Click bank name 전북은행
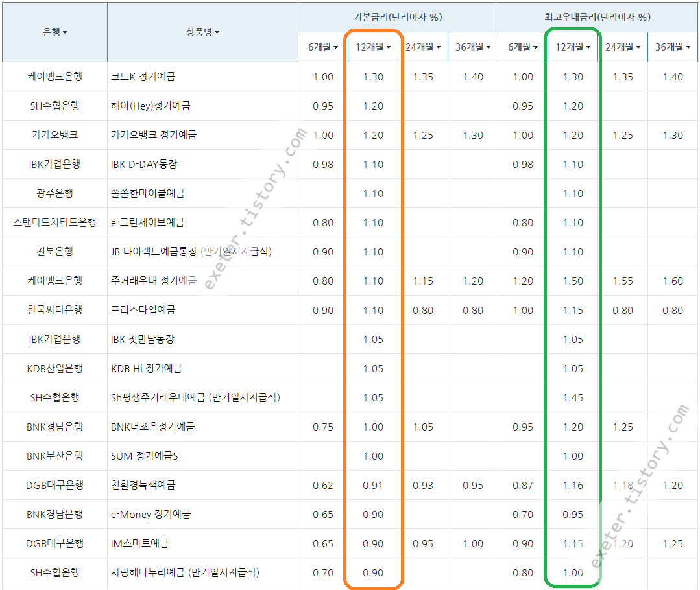Screen dimensions: 700x590 tap(54, 252)
